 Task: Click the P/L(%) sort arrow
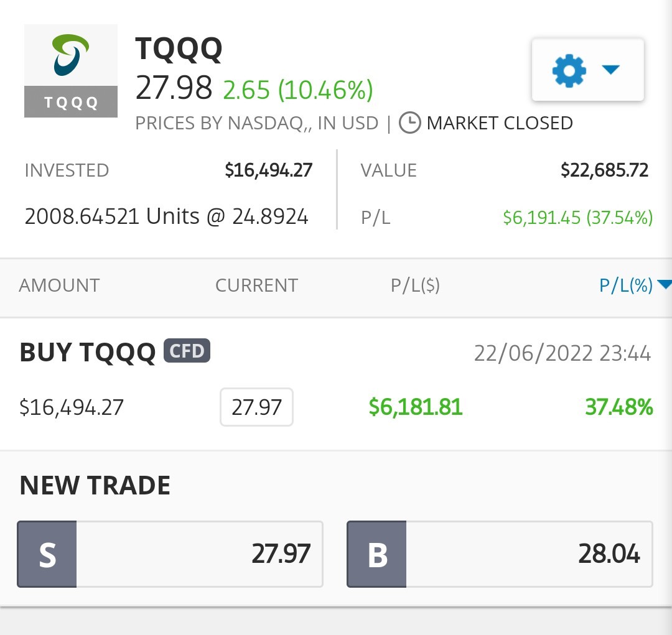[665, 284]
